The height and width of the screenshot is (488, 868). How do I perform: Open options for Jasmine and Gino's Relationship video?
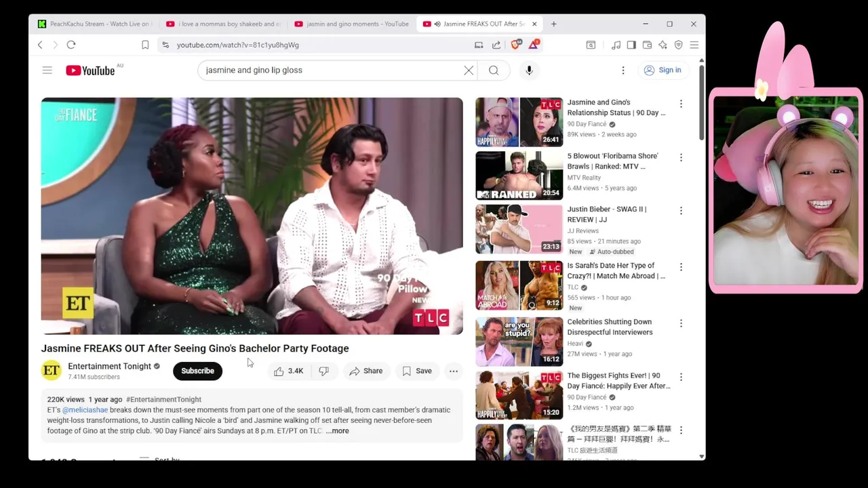pos(681,104)
